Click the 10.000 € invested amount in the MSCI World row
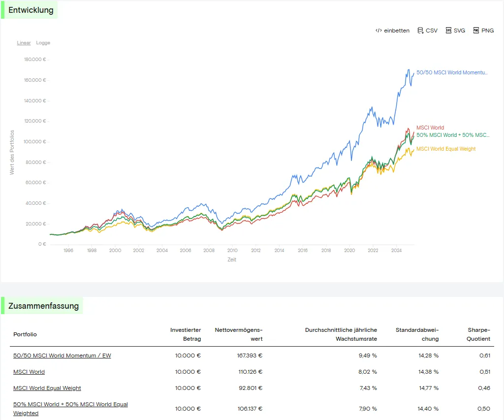This screenshot has width=504, height=420. click(x=188, y=372)
